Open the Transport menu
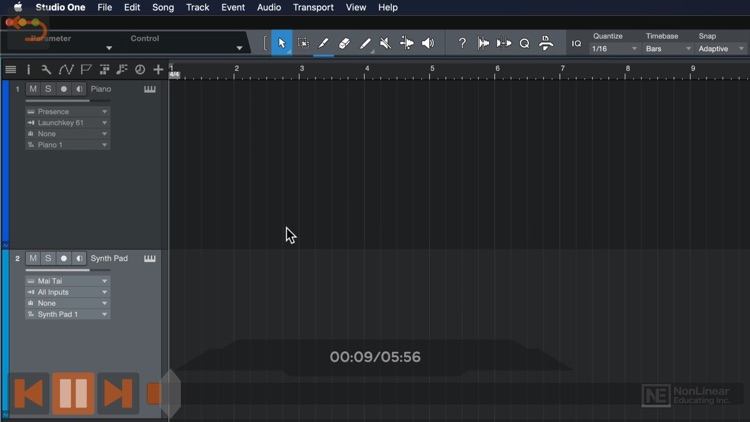This screenshot has height=422, width=750. pyautogui.click(x=313, y=8)
